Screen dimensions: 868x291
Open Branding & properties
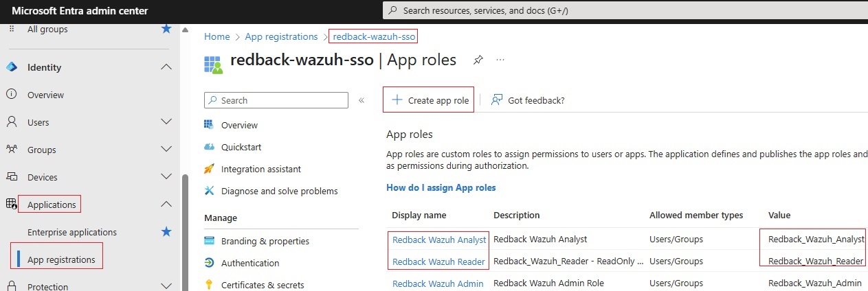(265, 241)
